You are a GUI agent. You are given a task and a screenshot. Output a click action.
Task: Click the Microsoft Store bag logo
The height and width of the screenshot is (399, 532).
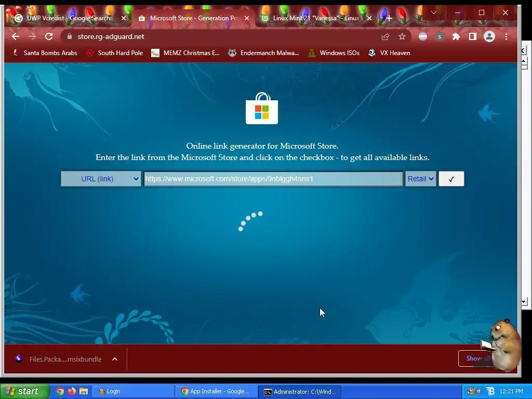tap(262, 108)
